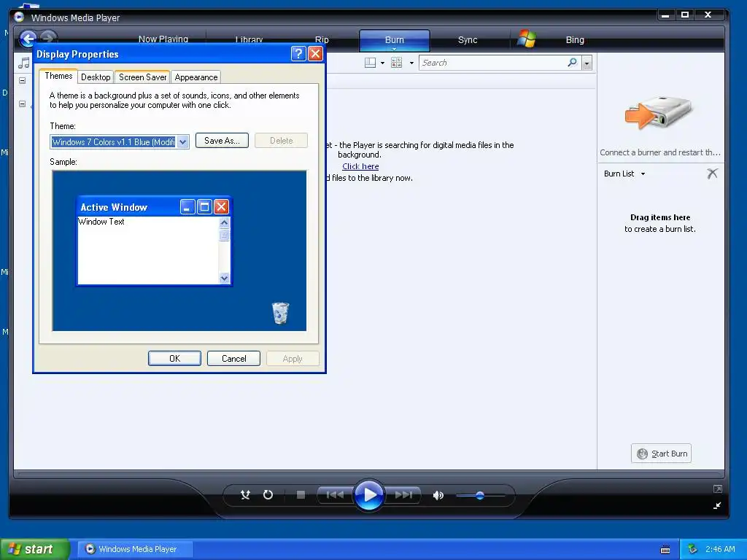The image size is (747, 560).
Task: Open the Sync tab
Action: pyautogui.click(x=468, y=40)
